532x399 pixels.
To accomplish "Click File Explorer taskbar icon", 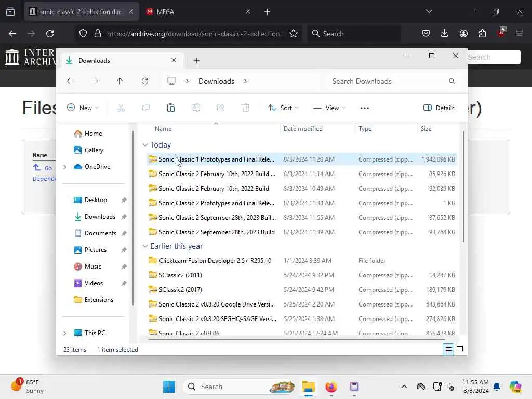I will click(309, 387).
